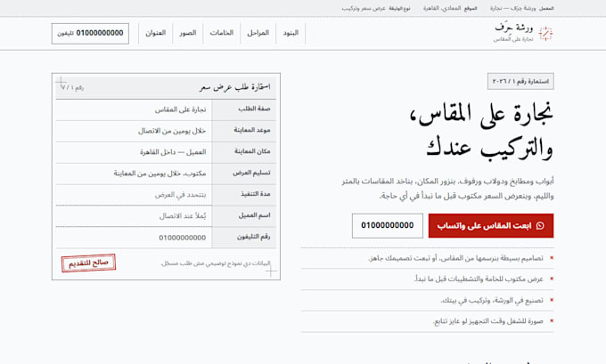Open the البنود menu item
The image size is (606, 364).
[x=291, y=33]
